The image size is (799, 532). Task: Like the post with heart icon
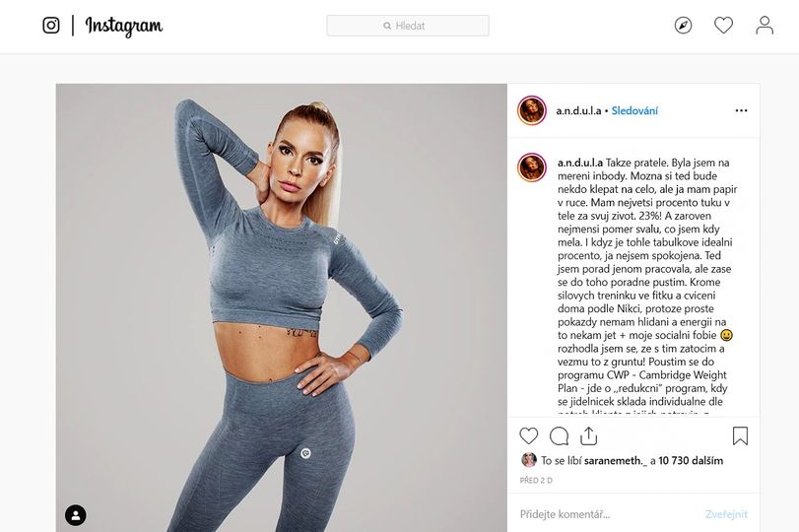click(529, 435)
